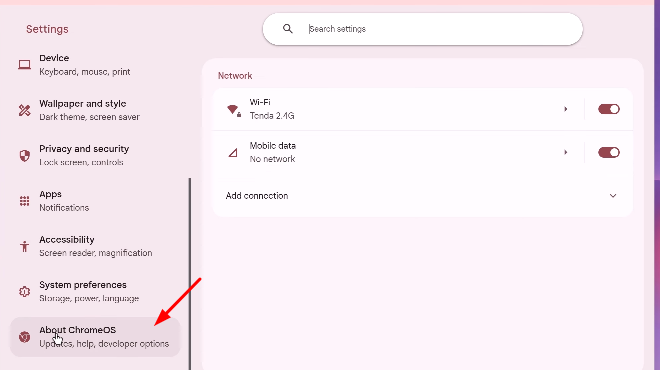Select System preferences in sidebar

tap(95, 291)
